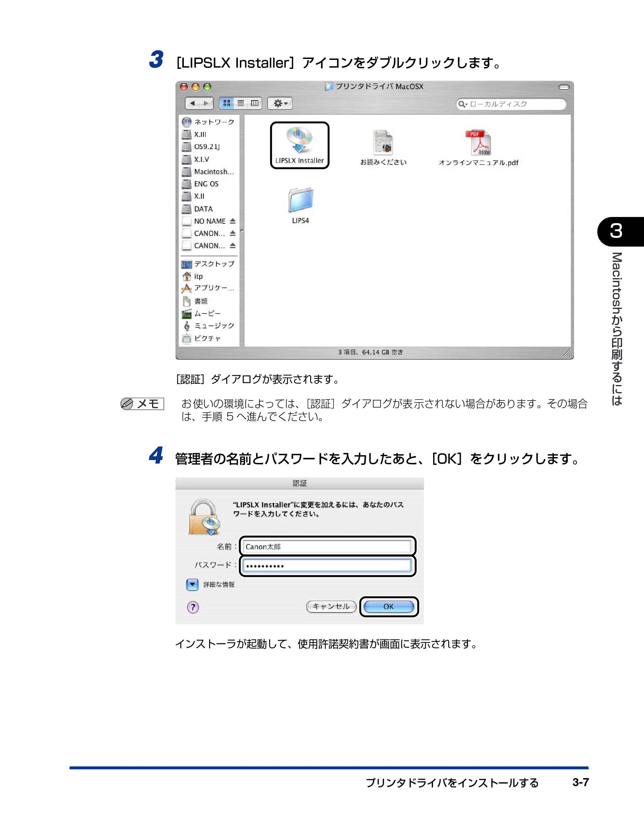The image size is (644, 828).
Task: Open ムービー movies folder in sidebar
Action: coord(201,314)
